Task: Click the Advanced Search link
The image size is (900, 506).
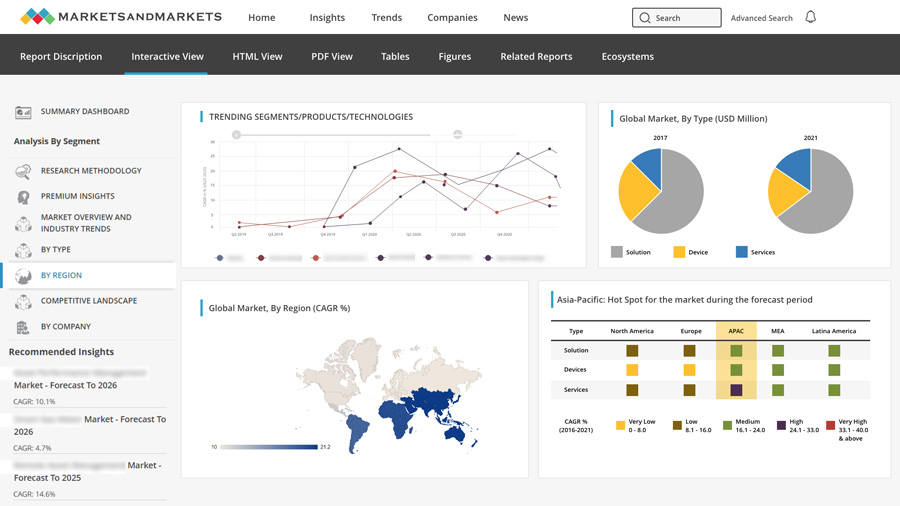Action: (x=761, y=18)
